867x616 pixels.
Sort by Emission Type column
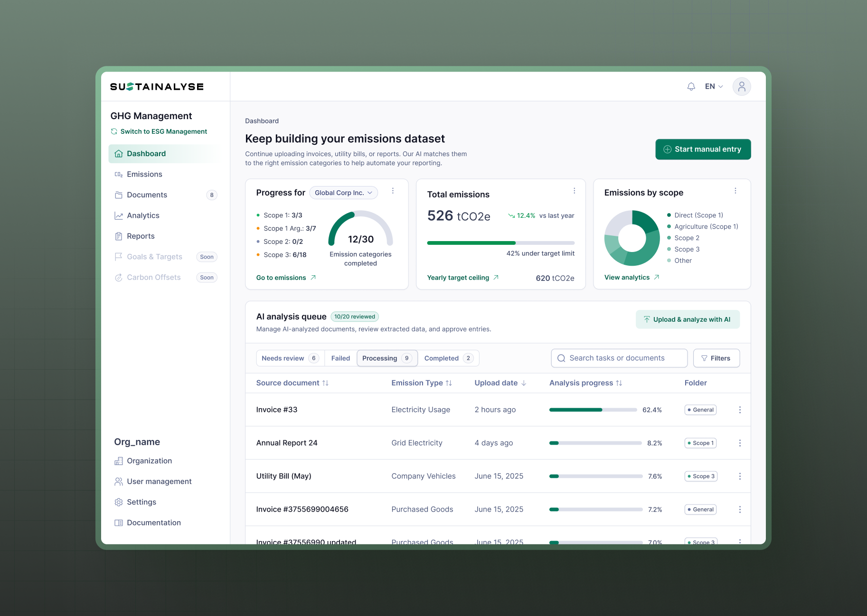coord(422,383)
